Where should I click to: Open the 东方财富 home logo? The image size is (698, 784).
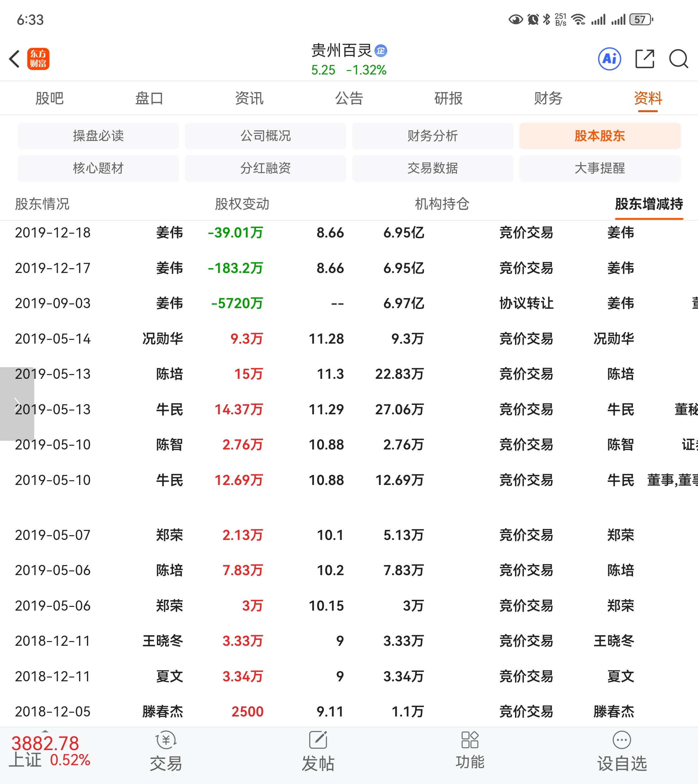(x=38, y=59)
